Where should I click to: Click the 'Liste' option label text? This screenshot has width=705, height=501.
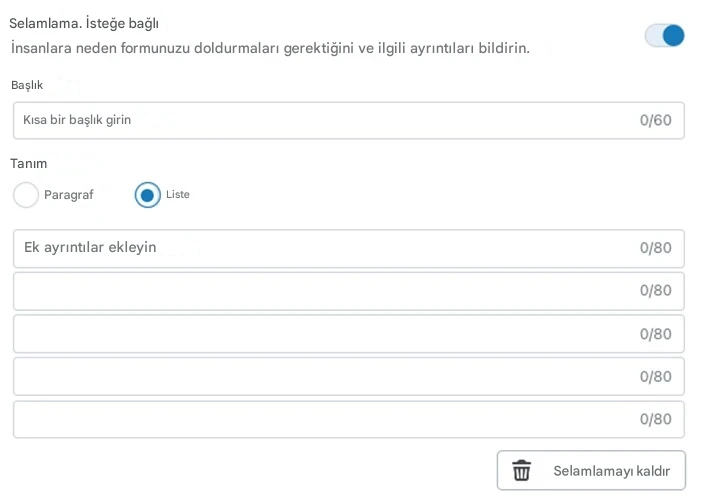(x=177, y=195)
